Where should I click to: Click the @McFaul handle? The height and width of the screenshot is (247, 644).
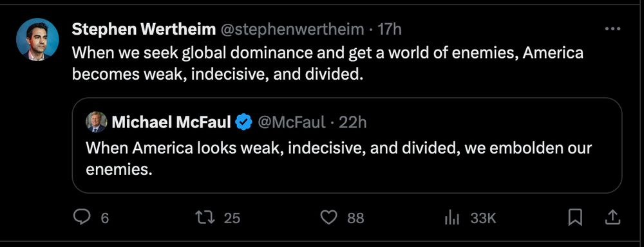(291, 122)
